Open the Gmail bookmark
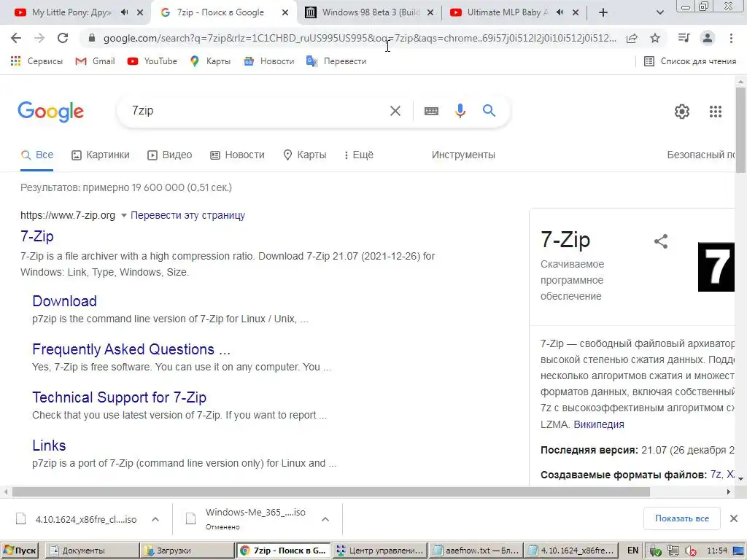 96,61
